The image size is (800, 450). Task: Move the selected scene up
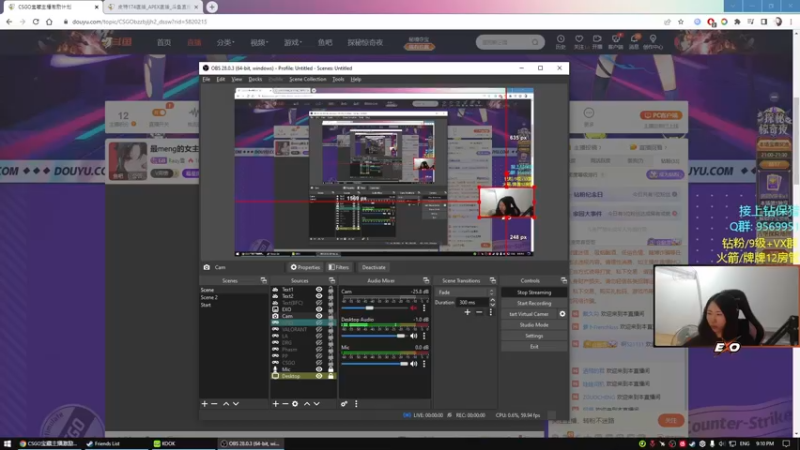[226, 404]
